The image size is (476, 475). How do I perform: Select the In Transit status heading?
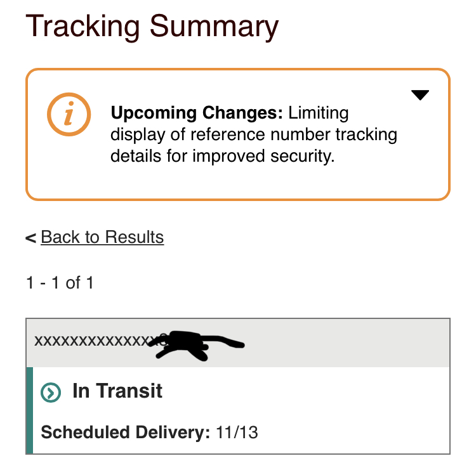[117, 391]
